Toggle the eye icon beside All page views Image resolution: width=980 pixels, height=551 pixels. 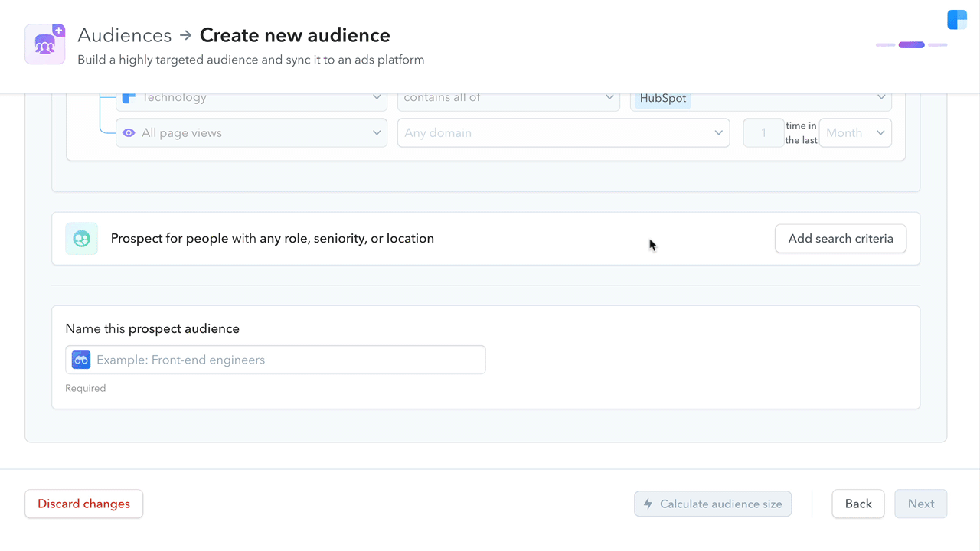128,132
